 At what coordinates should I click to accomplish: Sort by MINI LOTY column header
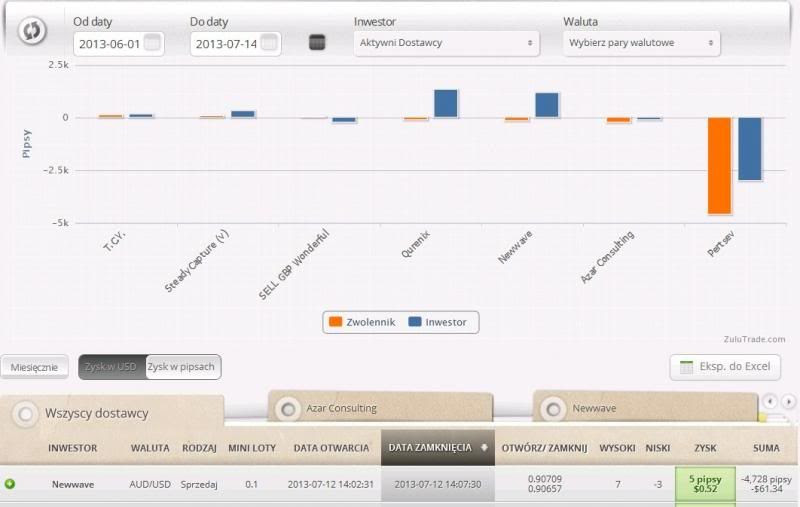click(x=252, y=448)
